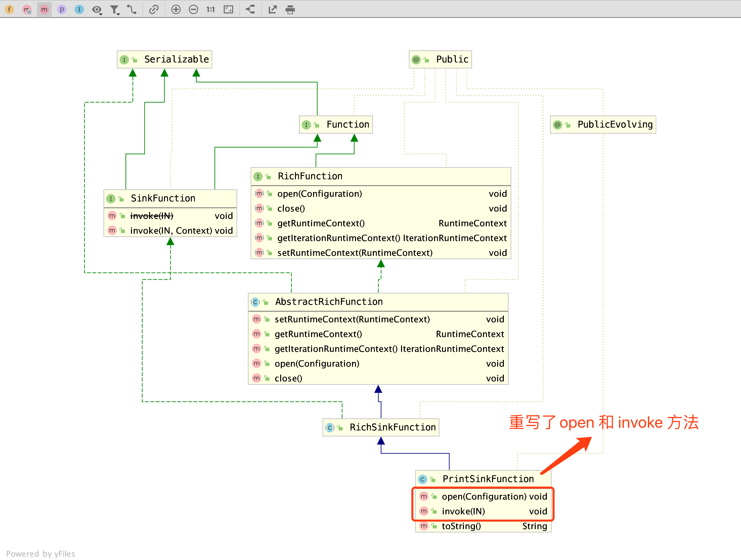Click annotation icon beside Public
Screen dimensions: 741x560
[416, 60]
